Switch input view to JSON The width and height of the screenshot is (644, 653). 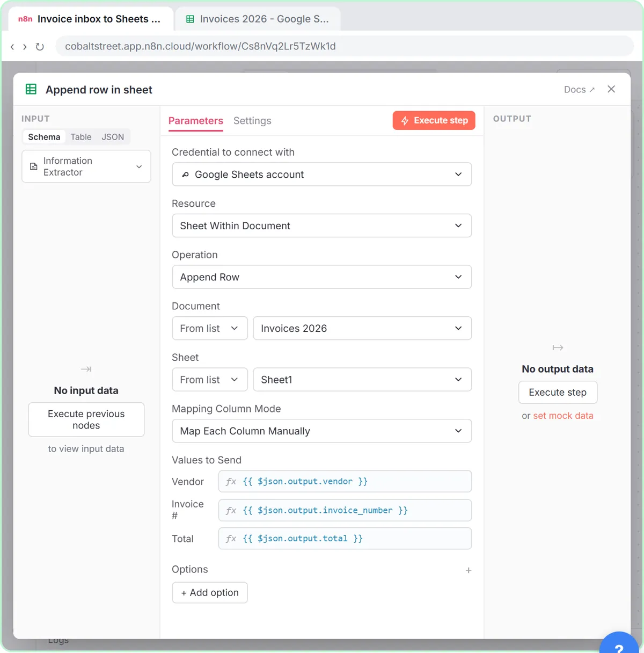[x=113, y=137]
